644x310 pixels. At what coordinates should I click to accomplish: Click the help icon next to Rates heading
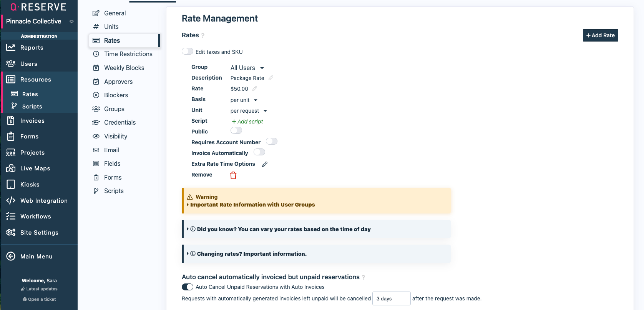pos(203,35)
